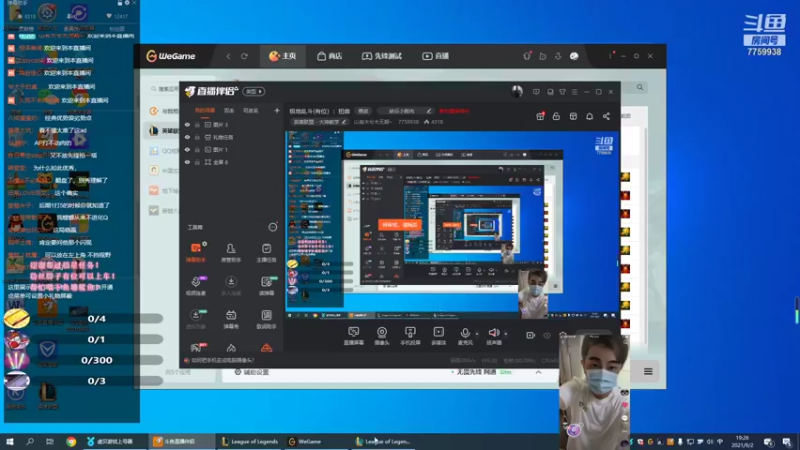Image resolution: width=800 pixels, height=450 pixels.
Task: Add a 多媒体 media source
Action: tap(438, 336)
